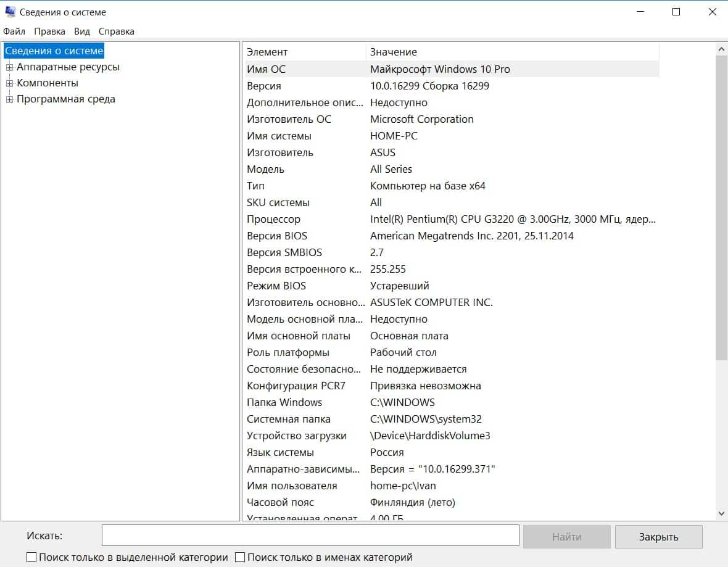Open the Вид menu
This screenshot has height=567, width=728.
pyautogui.click(x=82, y=31)
